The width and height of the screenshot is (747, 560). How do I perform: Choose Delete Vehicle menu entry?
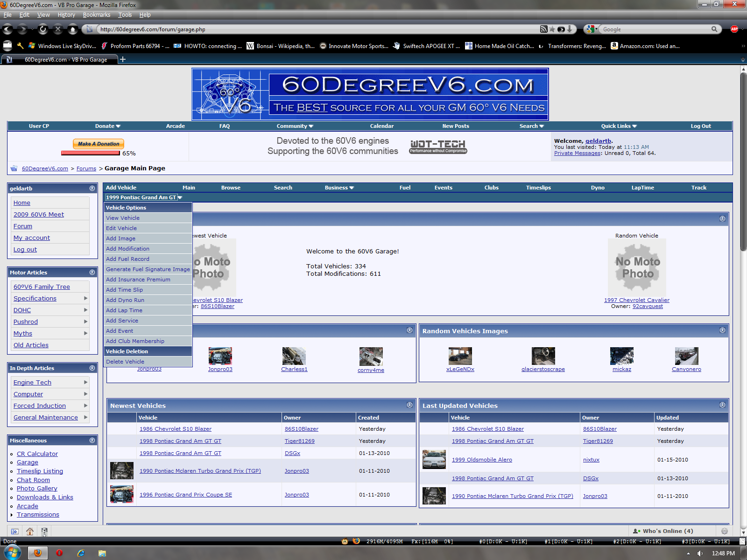click(x=125, y=362)
